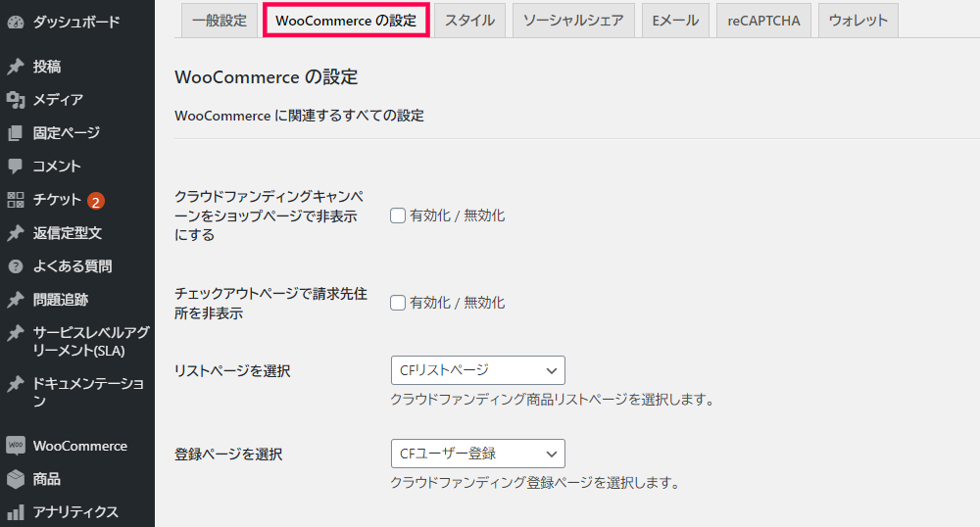Click the grid icon beside チケット
980x527 pixels.
pyautogui.click(x=16, y=200)
